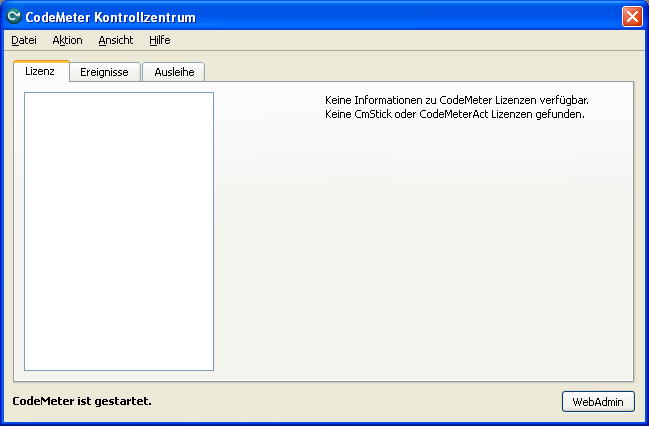Click empty tab strip right of Ausleihe
The width and height of the screenshot is (649, 426).
[x=420, y=71]
